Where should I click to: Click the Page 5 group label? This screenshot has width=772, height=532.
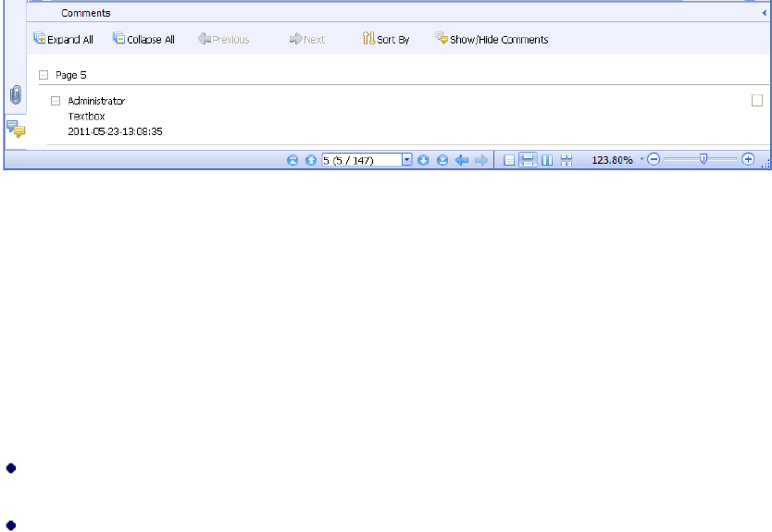coord(71,75)
